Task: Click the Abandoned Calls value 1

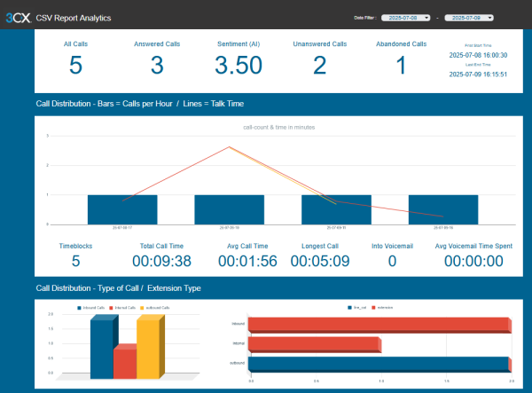Action: coord(401,65)
